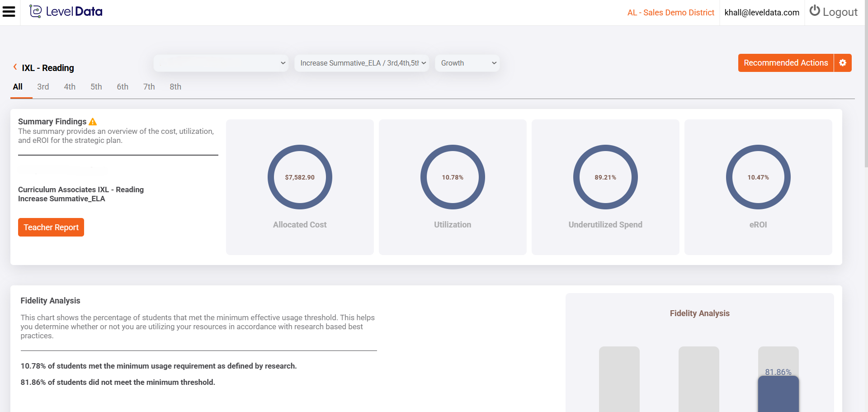Click the LevelData logo
868x412 pixels.
(66, 11)
